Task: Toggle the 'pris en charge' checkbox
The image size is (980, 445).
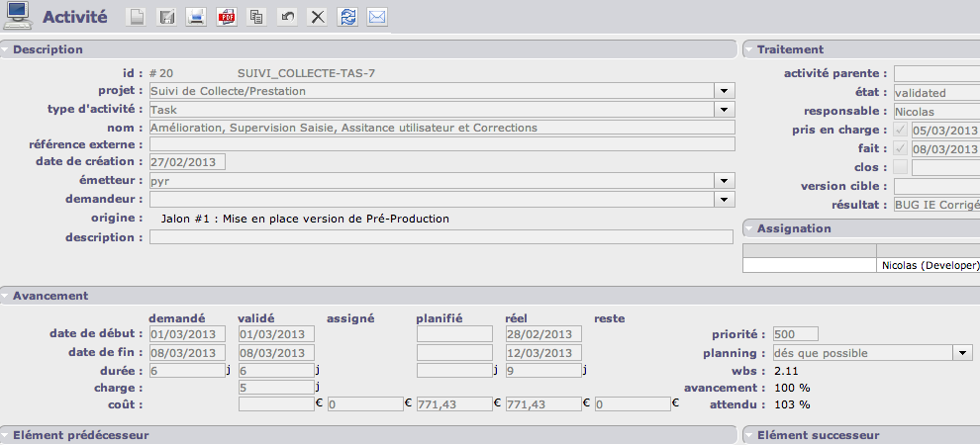Action: (900, 131)
